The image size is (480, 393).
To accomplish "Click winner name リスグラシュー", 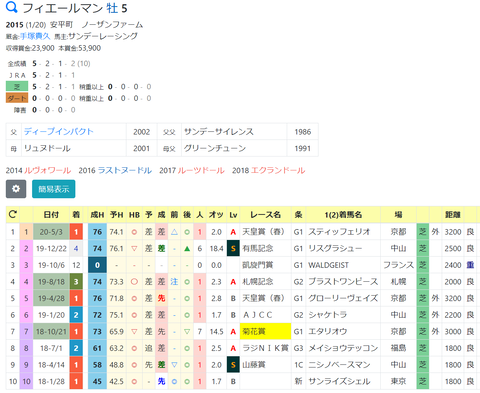I will point(335,248).
